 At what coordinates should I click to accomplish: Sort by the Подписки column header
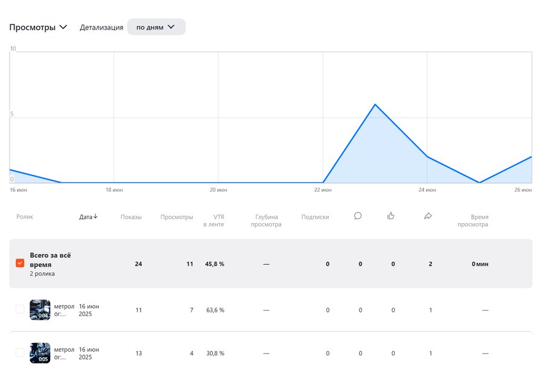[315, 217]
